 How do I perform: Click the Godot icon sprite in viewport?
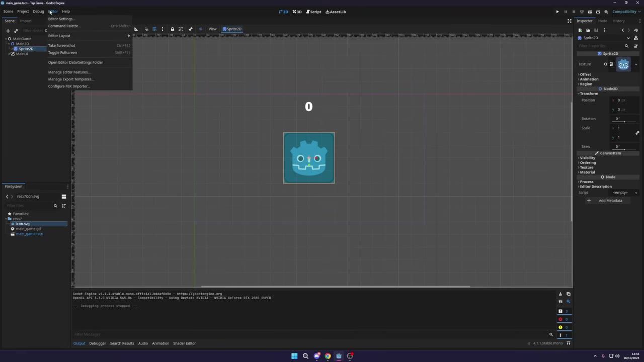[x=309, y=158]
